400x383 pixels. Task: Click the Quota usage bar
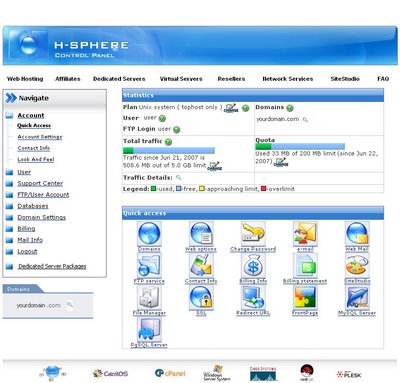[300, 146]
